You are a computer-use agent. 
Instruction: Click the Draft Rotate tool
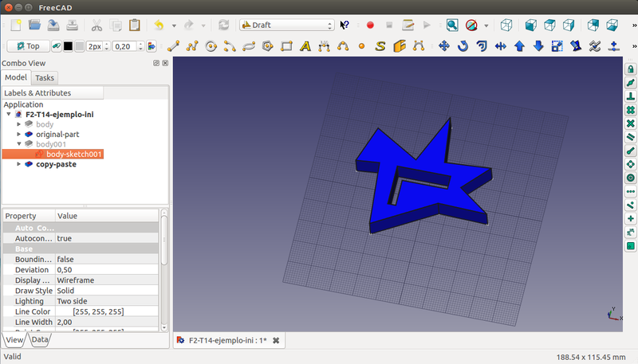463,45
